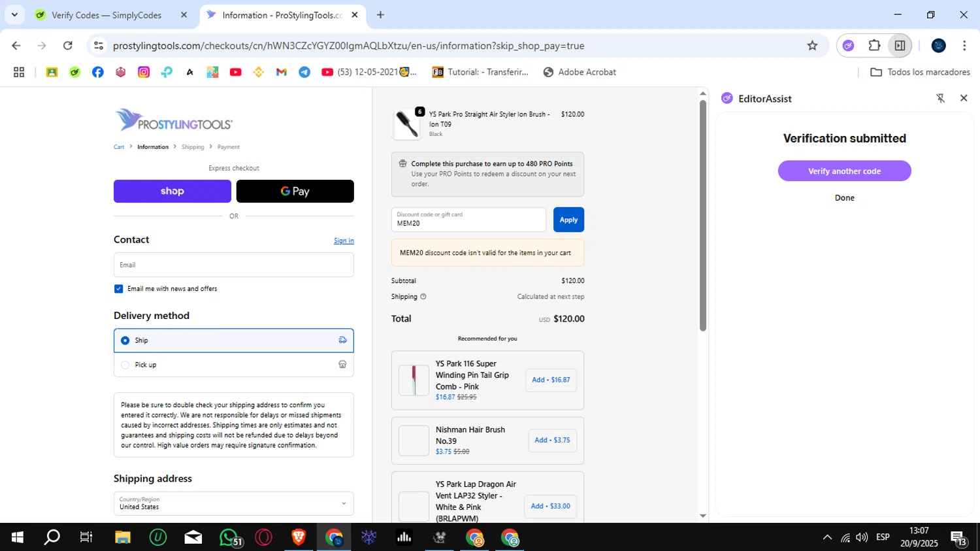Switch to the Verify Codes — SimplyCodes tab

106,15
